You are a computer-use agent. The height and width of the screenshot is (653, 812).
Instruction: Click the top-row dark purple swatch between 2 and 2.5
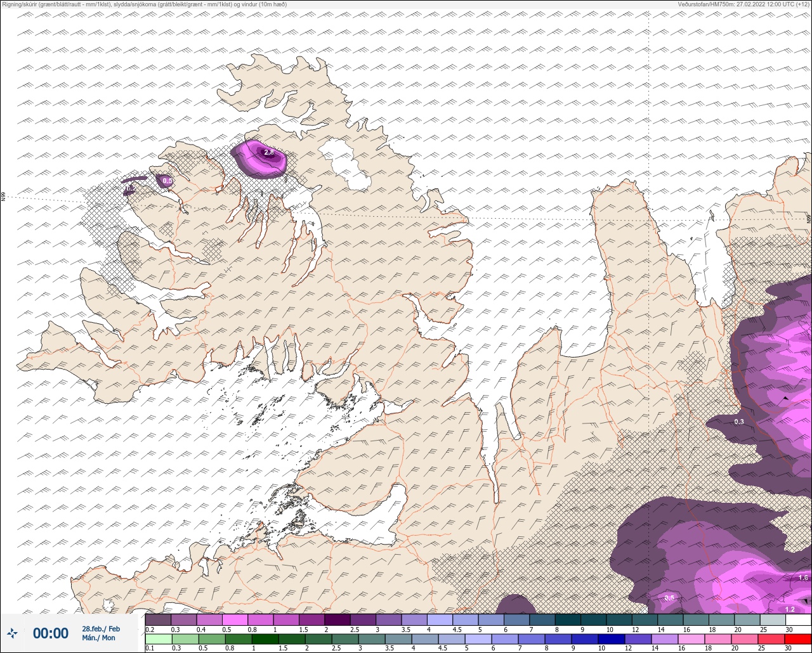(x=337, y=619)
